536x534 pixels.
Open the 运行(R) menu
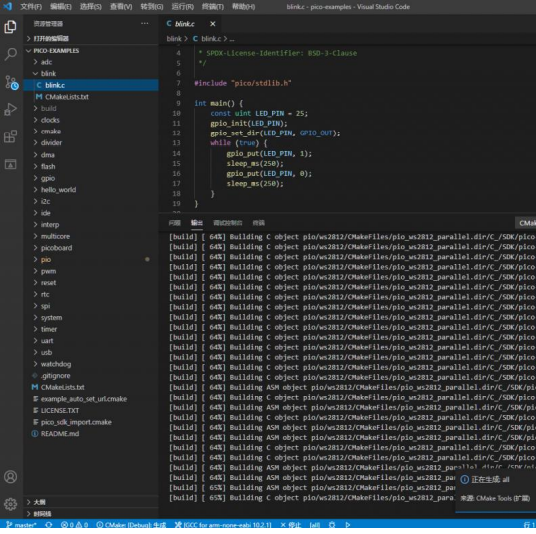pyautogui.click(x=183, y=6)
